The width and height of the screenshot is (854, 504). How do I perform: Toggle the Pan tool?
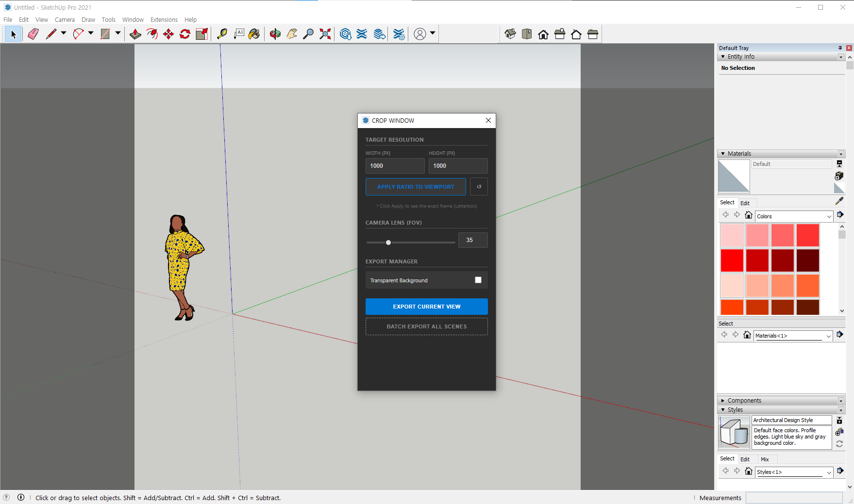pos(292,33)
